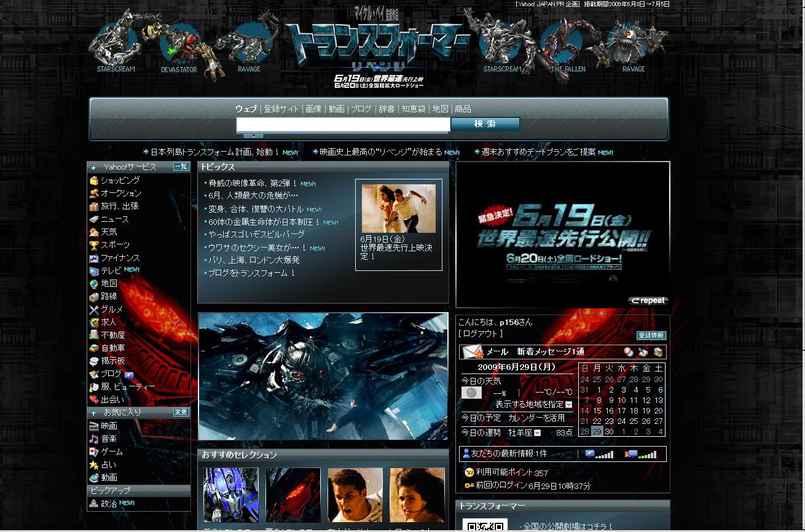The height and width of the screenshot is (532, 805).
Task: Open the 牡羊座 zodiac sign dropdown arrow
Action: 537,433
